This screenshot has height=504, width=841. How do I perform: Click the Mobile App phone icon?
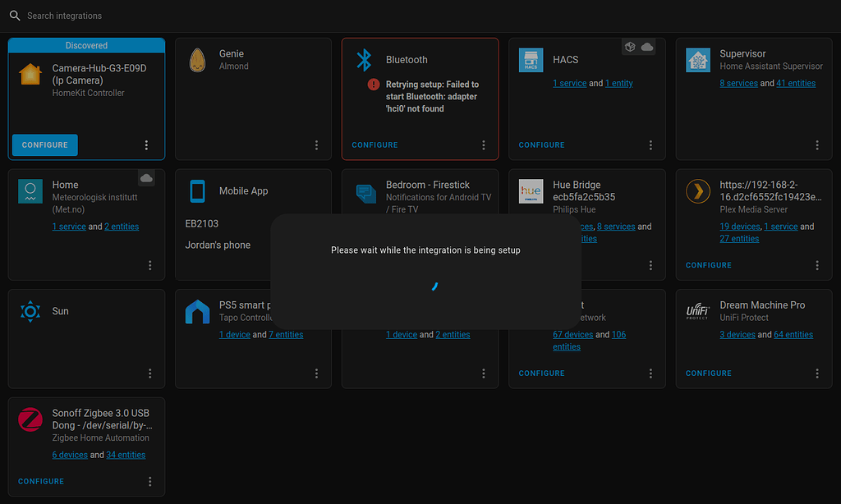click(x=197, y=190)
